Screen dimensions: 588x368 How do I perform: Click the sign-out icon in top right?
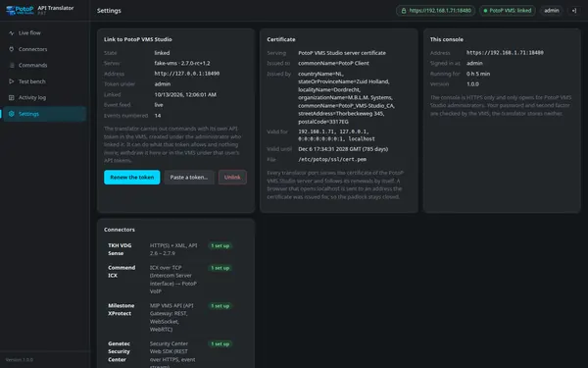tap(574, 11)
